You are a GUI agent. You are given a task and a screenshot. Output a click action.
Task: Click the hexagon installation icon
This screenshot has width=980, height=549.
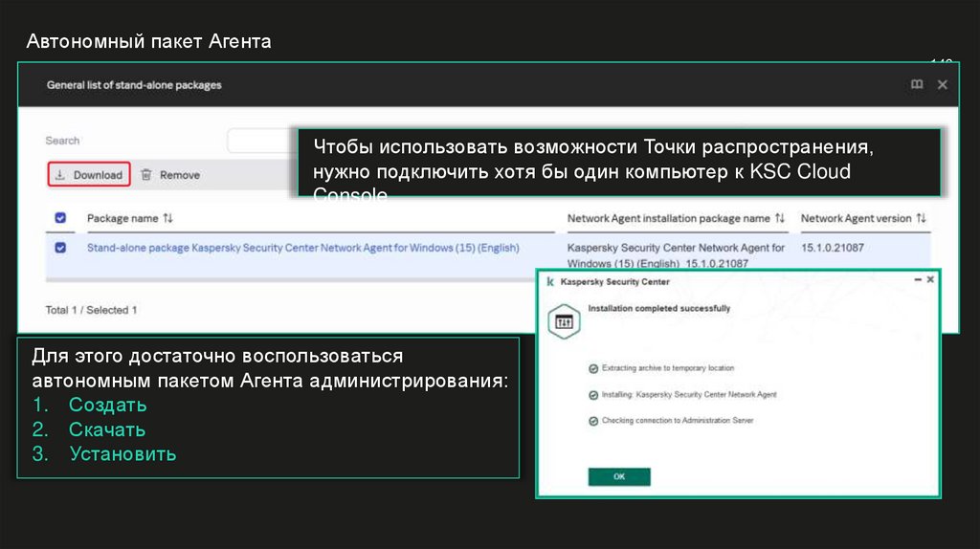coord(564,321)
